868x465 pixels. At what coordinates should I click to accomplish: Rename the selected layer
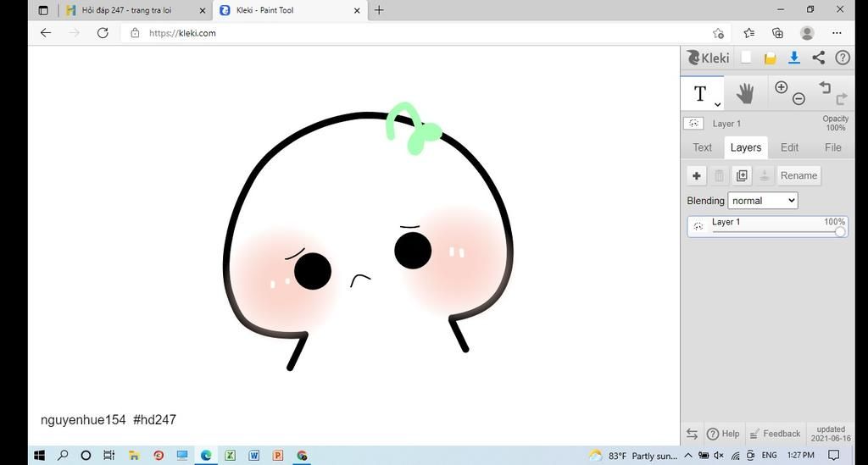(798, 176)
